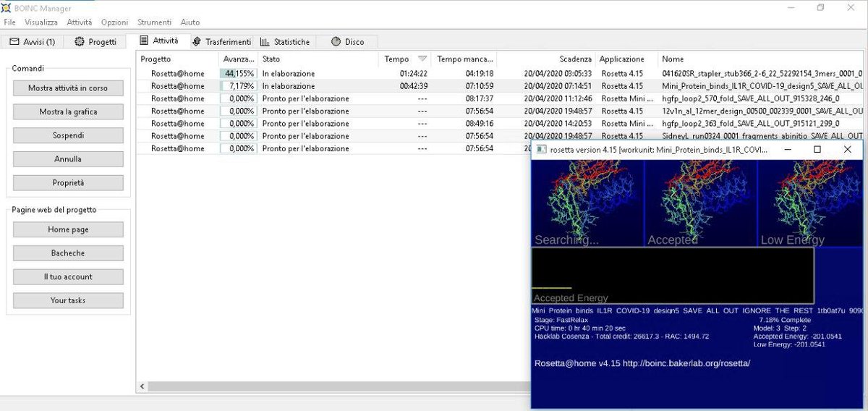The image size is (868, 411).
Task: Sort by Scadenza column header
Action: 545,59
